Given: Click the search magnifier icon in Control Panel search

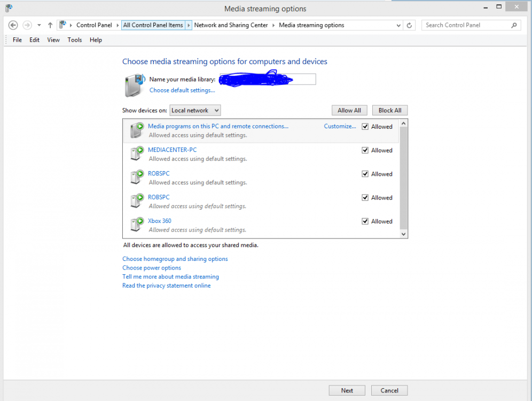Looking at the screenshot, I should tap(513, 25).
